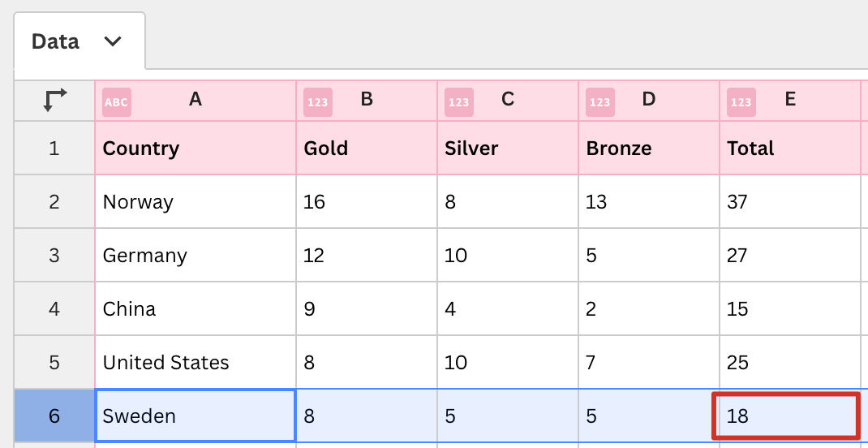Click China's Silver cell showing 4
Screen dimensions: 868x448
508,308
